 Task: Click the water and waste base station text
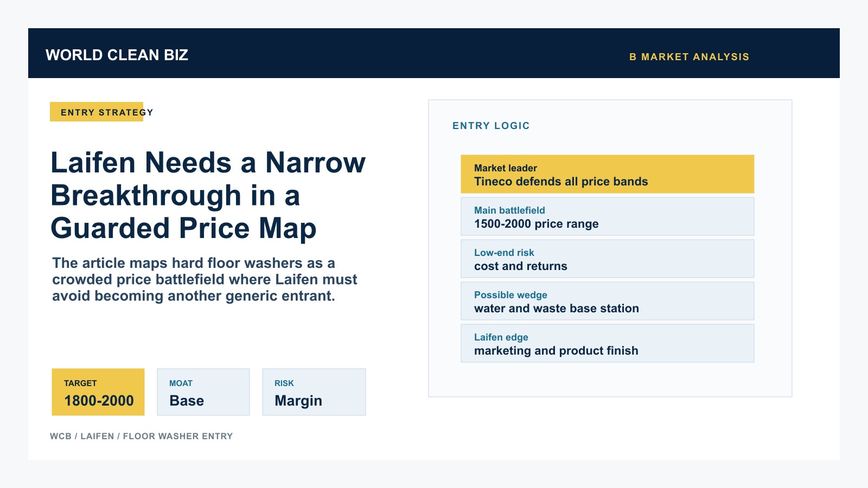coord(557,309)
